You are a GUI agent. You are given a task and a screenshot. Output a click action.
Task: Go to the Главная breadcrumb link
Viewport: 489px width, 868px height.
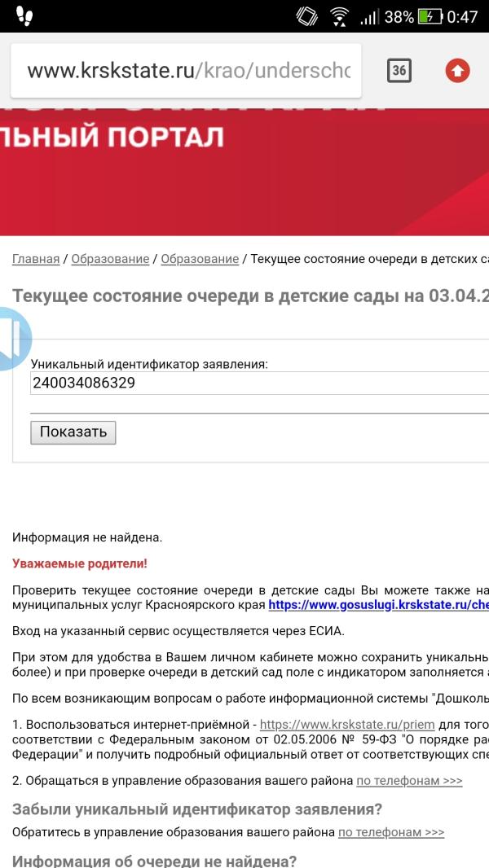coord(36,259)
